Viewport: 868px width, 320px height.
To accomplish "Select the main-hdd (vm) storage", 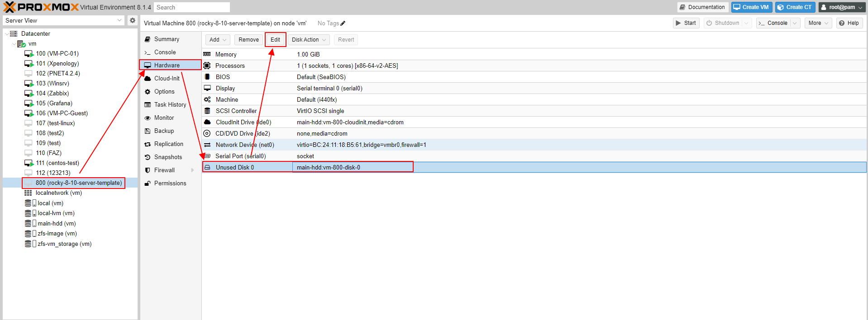I will 57,224.
